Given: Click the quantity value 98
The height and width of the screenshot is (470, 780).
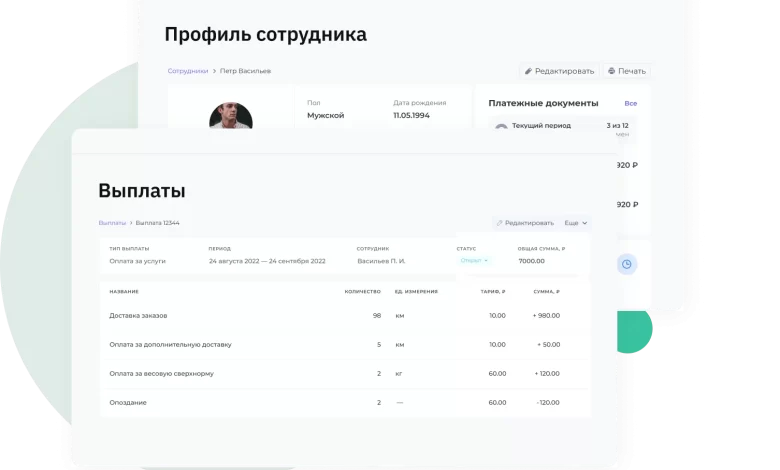Looking at the screenshot, I should (x=377, y=315).
